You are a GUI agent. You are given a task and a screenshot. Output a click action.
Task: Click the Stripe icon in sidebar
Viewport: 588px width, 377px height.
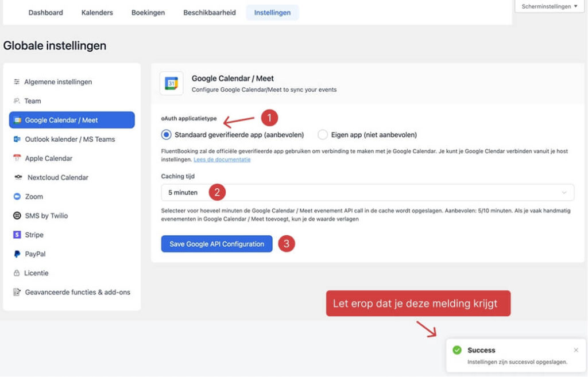[x=17, y=235]
